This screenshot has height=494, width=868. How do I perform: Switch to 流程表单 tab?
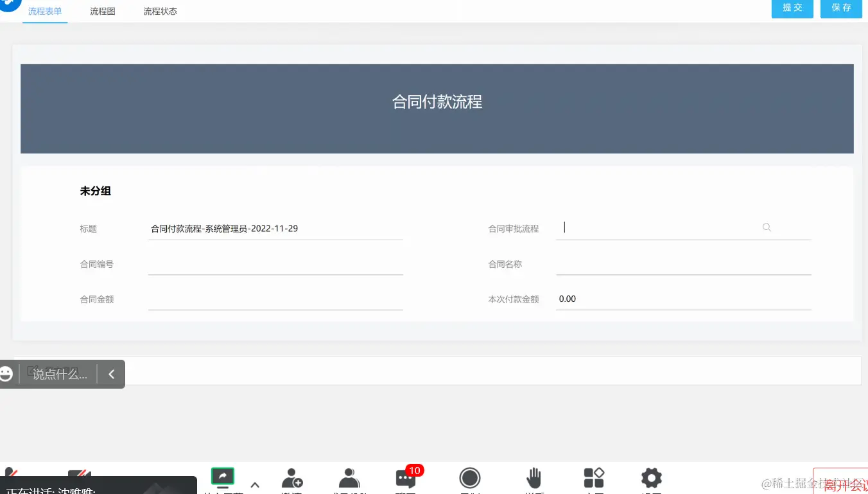pyautogui.click(x=45, y=11)
